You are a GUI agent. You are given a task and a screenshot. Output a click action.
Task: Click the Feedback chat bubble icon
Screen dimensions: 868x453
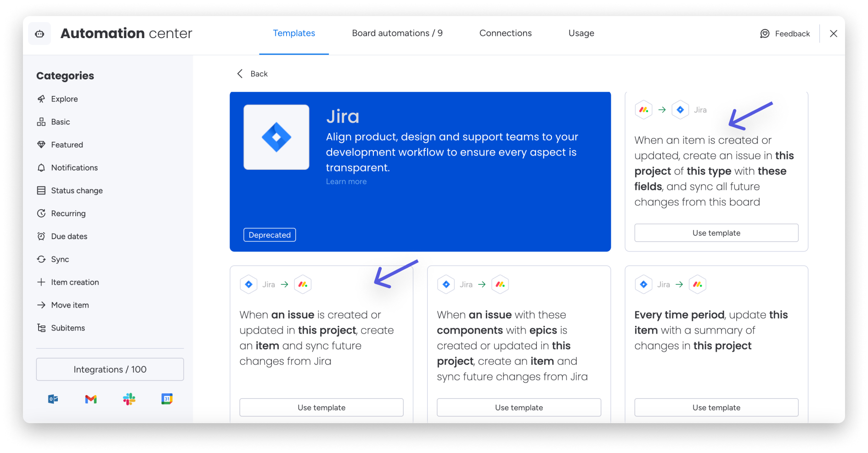(x=765, y=34)
